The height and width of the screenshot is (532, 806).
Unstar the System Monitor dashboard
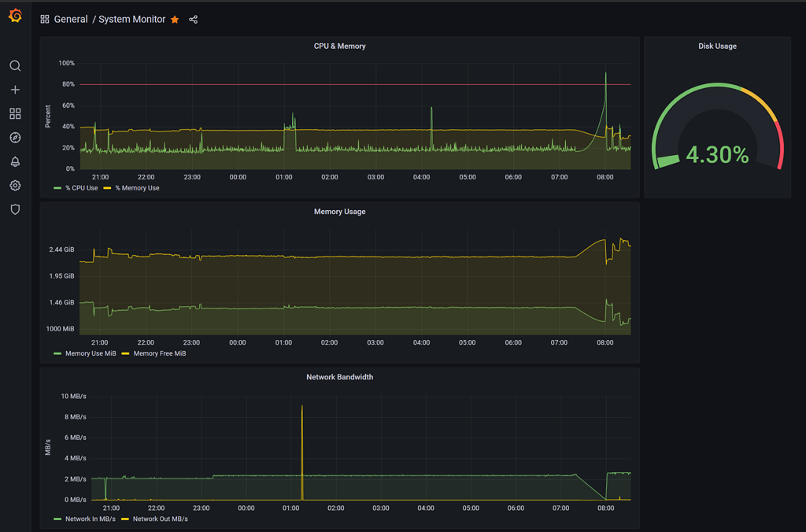[x=175, y=20]
